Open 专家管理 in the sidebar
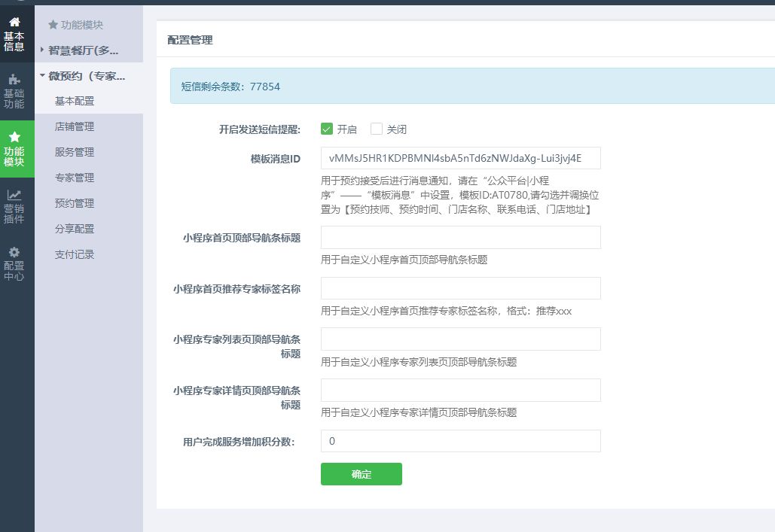 [x=75, y=178]
